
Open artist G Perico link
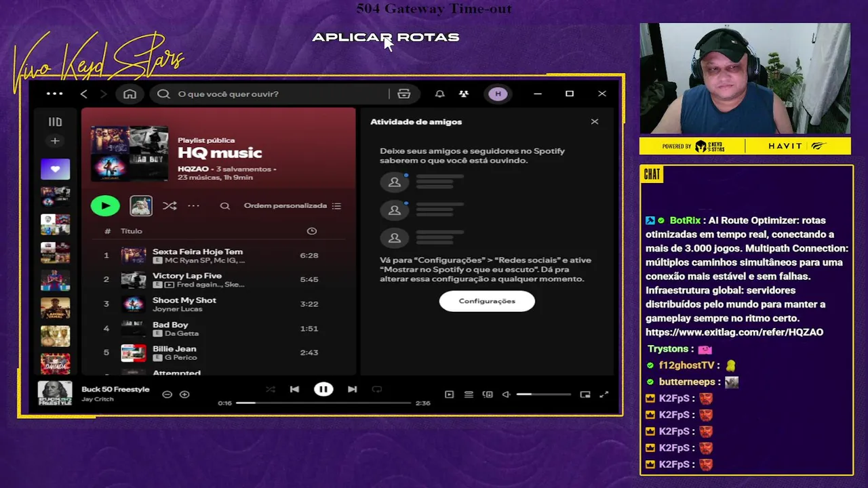tap(180, 357)
